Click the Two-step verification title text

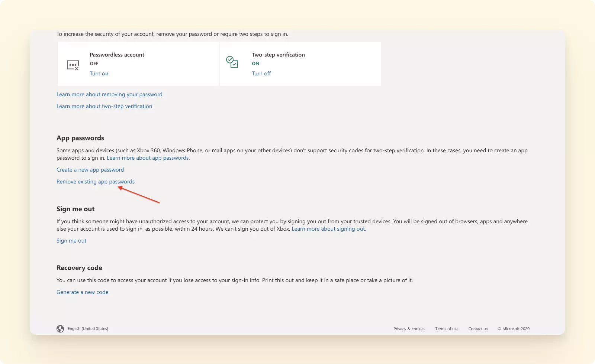click(278, 55)
